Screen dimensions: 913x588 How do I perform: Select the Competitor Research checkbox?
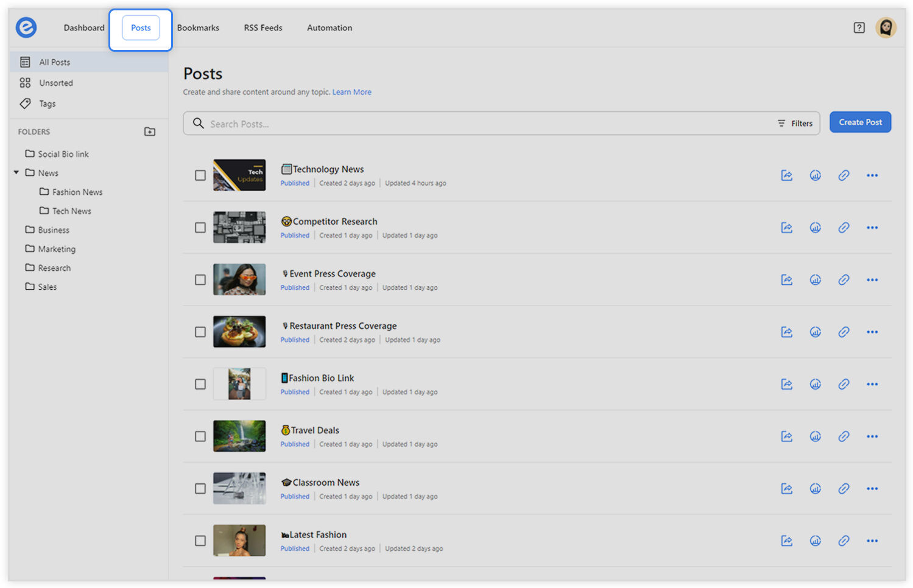pos(200,228)
